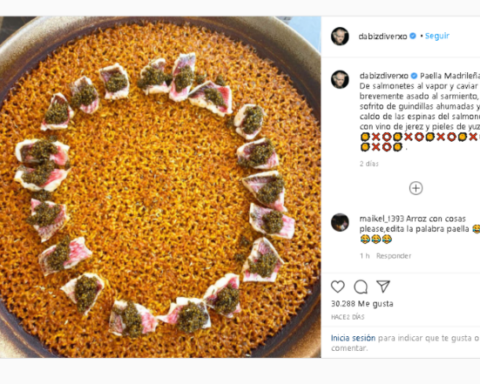480x384 pixels.
Task: Click the HACE 2 DÍAS post date
Action: (347, 317)
